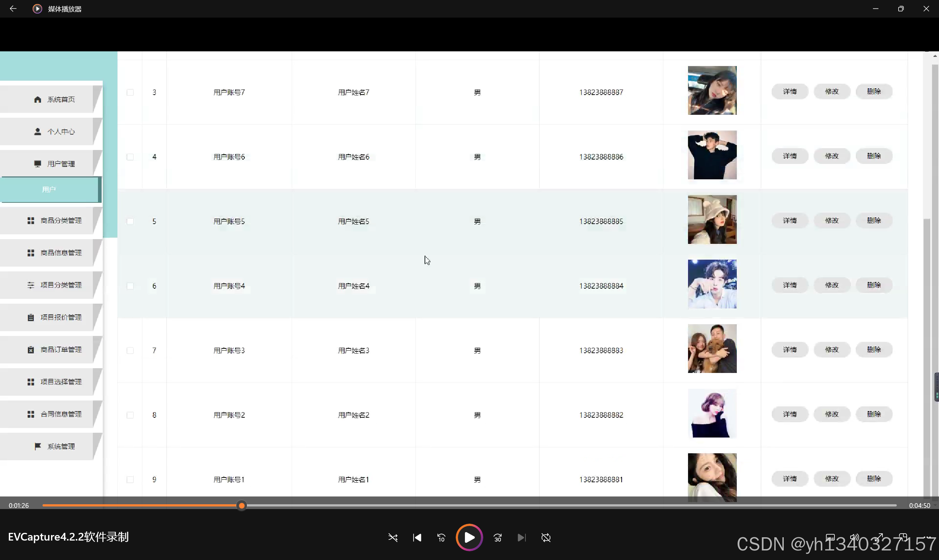Skip forward 30 seconds
Viewport: 939px width, 560px height.
[498, 537]
